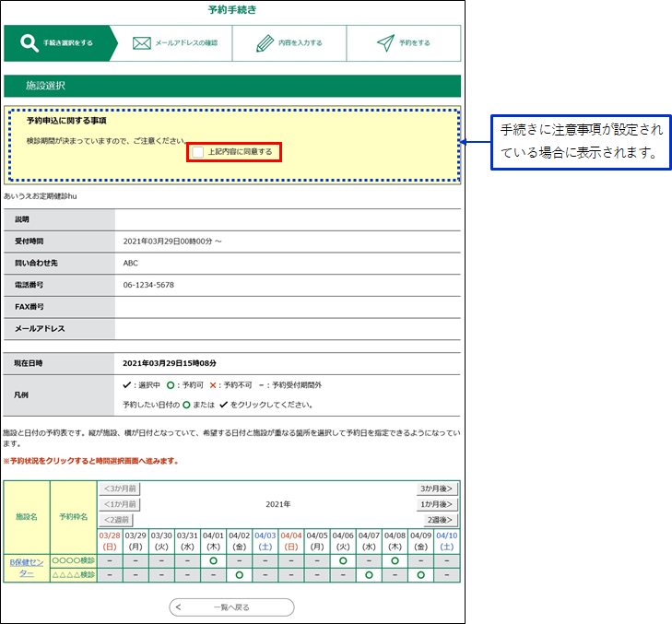The height and width of the screenshot is (624, 672).
Task: Move forward two weeks with 2週後>
Action: [x=442, y=520]
